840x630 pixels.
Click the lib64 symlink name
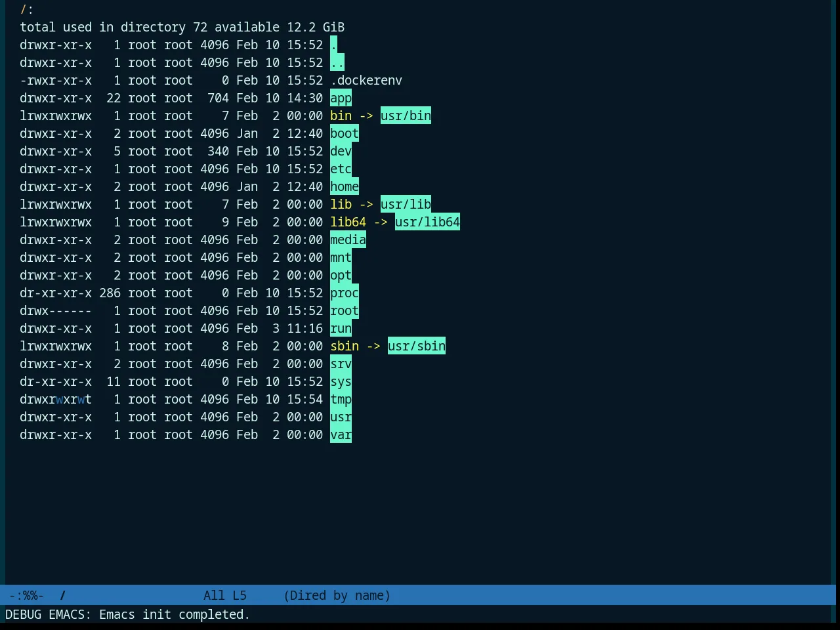click(x=348, y=222)
